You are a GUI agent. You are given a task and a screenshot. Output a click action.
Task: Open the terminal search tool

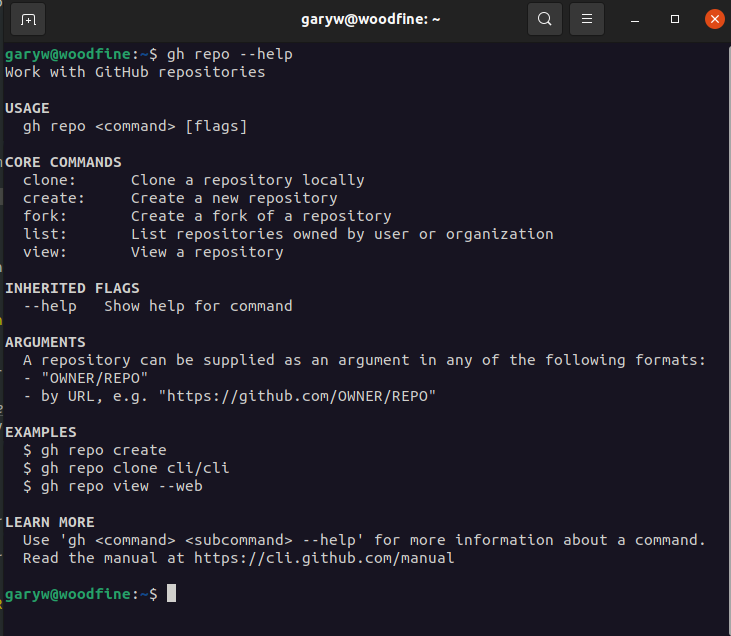click(x=545, y=19)
